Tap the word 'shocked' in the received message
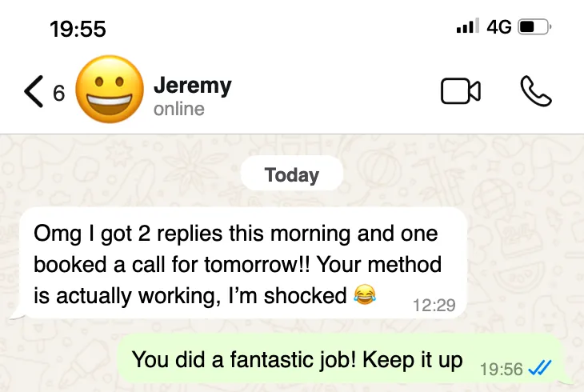The image size is (584, 392). (x=306, y=296)
